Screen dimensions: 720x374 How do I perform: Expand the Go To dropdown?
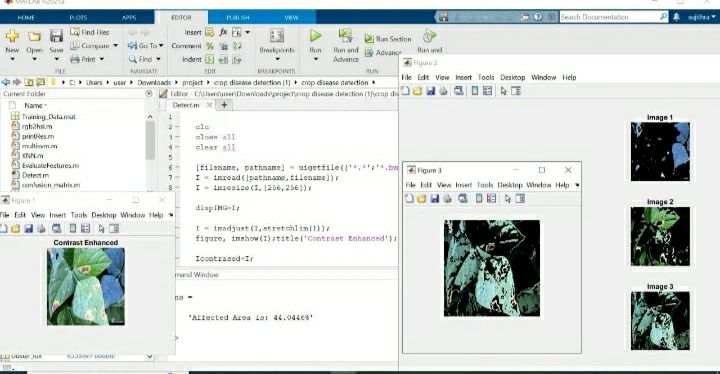click(x=146, y=45)
